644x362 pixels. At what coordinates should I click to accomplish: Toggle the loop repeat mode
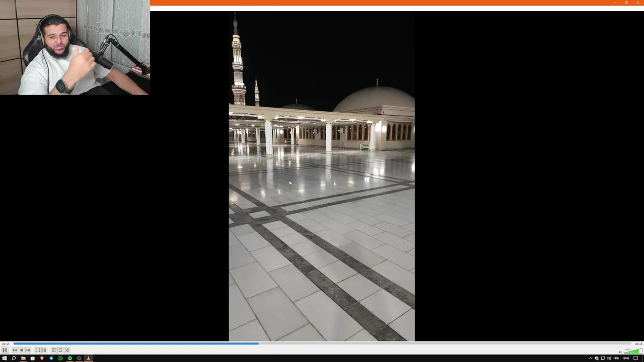coord(60,350)
